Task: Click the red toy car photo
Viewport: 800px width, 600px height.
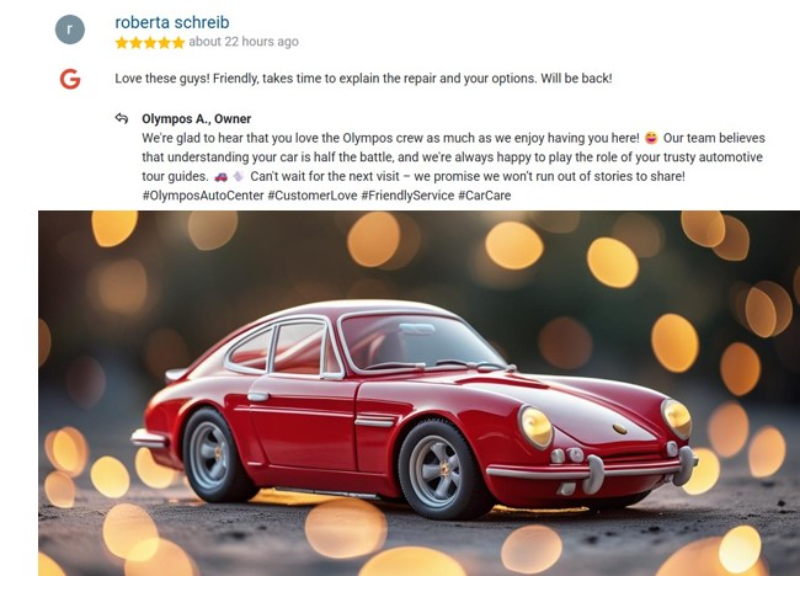Action: tap(419, 393)
